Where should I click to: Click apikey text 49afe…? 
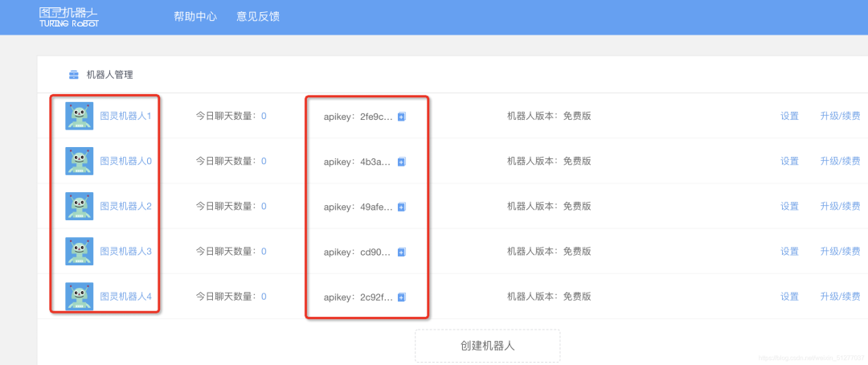[376, 207]
